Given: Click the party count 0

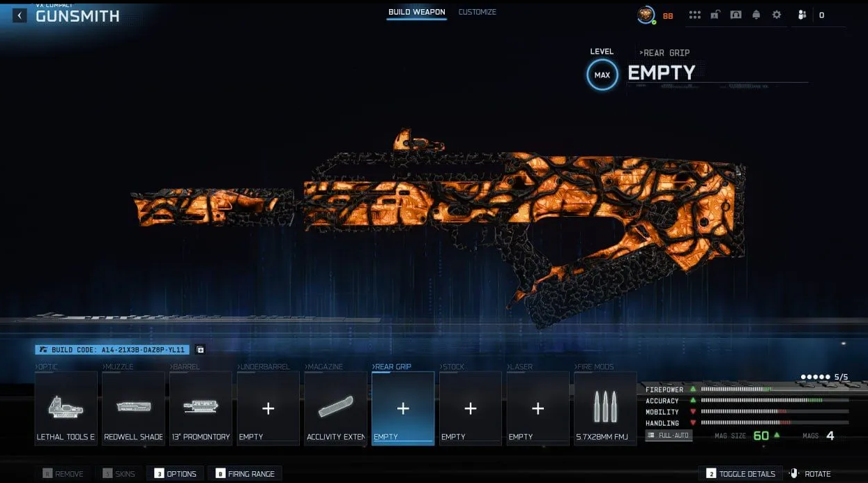Looking at the screenshot, I should coord(821,15).
